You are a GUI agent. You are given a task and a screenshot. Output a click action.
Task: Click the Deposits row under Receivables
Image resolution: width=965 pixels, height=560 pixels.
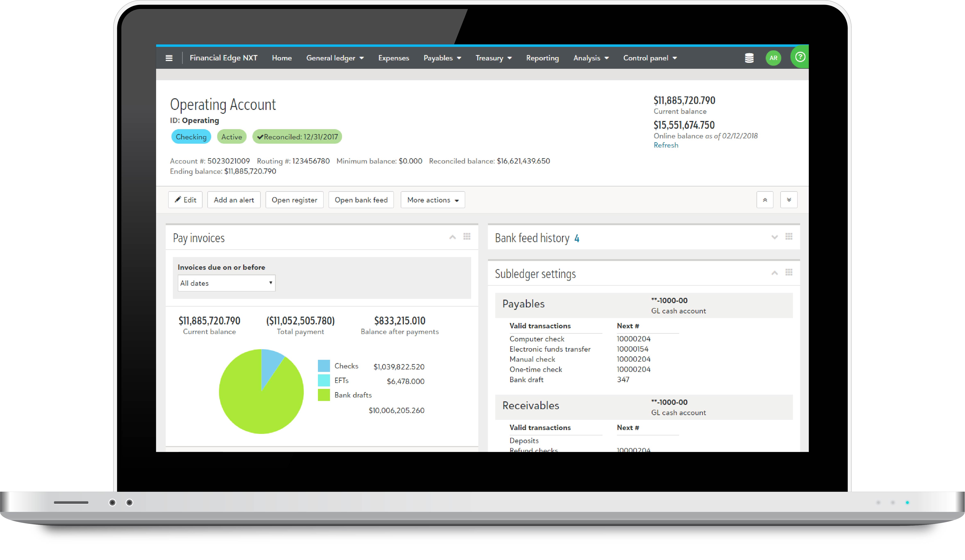(594, 441)
